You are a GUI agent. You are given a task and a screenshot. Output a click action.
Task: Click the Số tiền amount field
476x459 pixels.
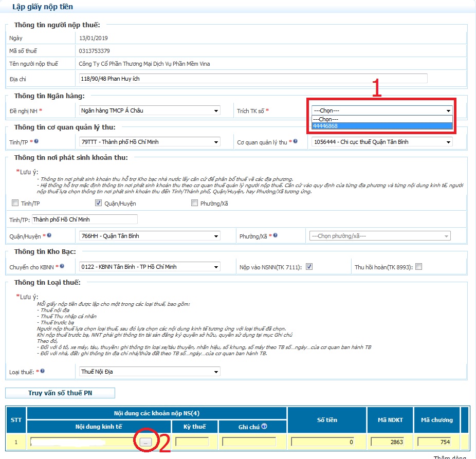coord(322,442)
